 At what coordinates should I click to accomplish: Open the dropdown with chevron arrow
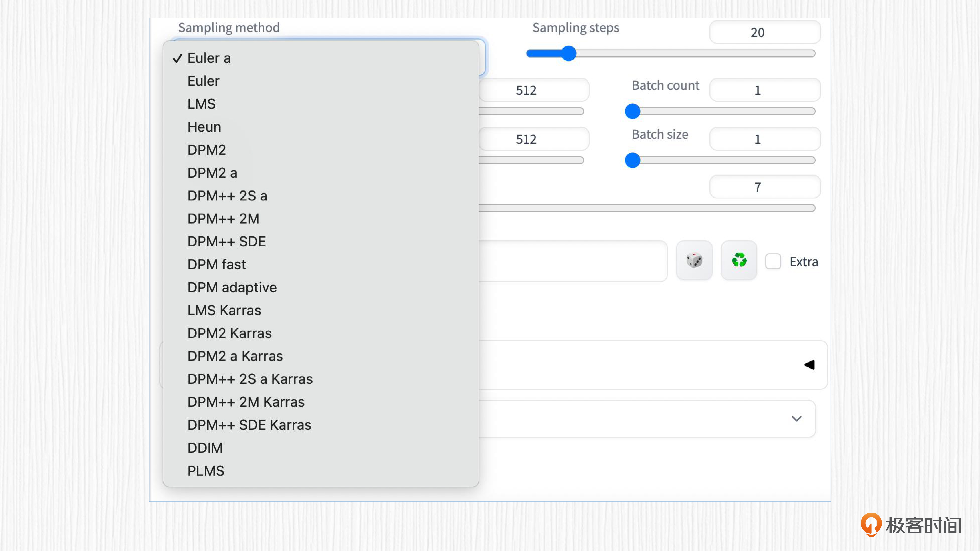click(796, 419)
